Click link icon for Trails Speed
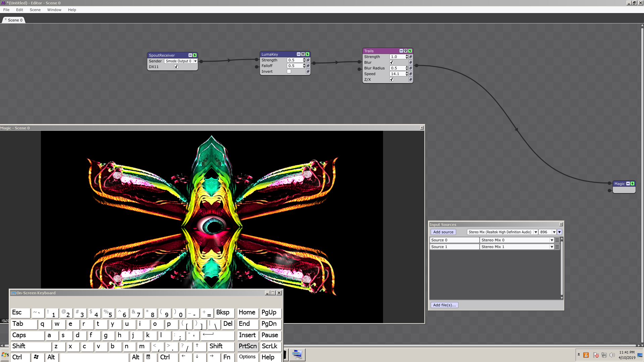The height and width of the screenshot is (362, 644). tap(411, 74)
